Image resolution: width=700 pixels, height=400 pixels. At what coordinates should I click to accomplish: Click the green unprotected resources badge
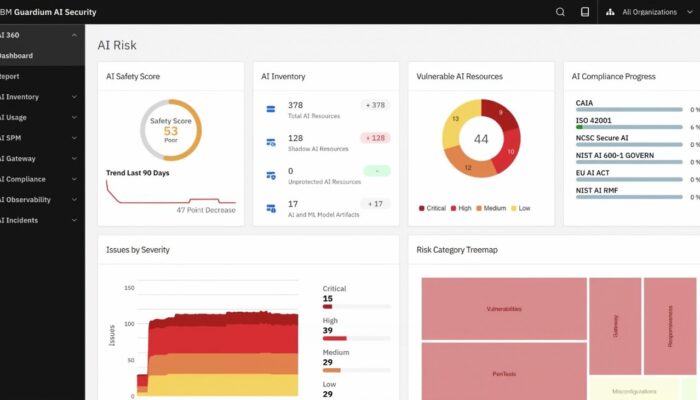pos(376,171)
